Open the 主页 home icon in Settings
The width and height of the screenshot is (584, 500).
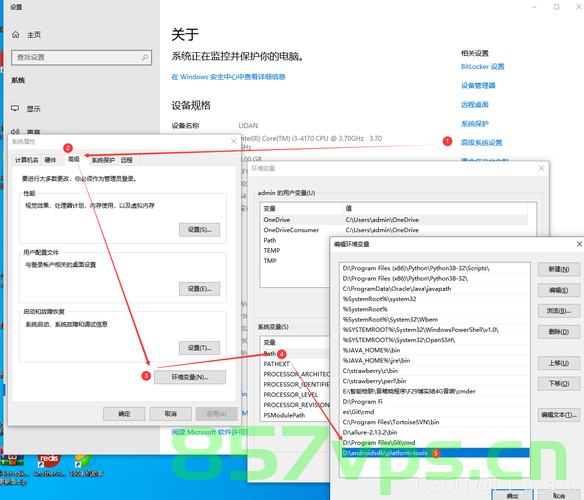pyautogui.click(x=16, y=35)
